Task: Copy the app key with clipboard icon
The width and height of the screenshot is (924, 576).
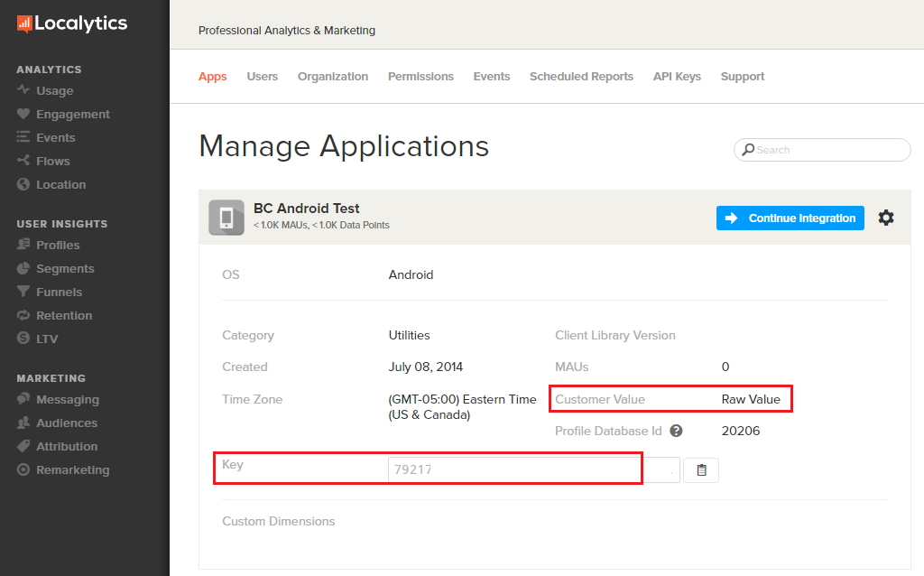Action: point(701,470)
